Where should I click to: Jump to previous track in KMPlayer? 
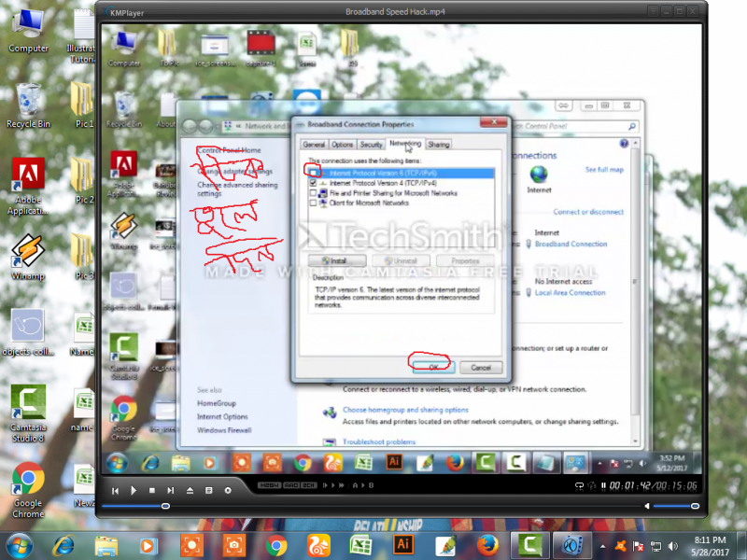115,491
